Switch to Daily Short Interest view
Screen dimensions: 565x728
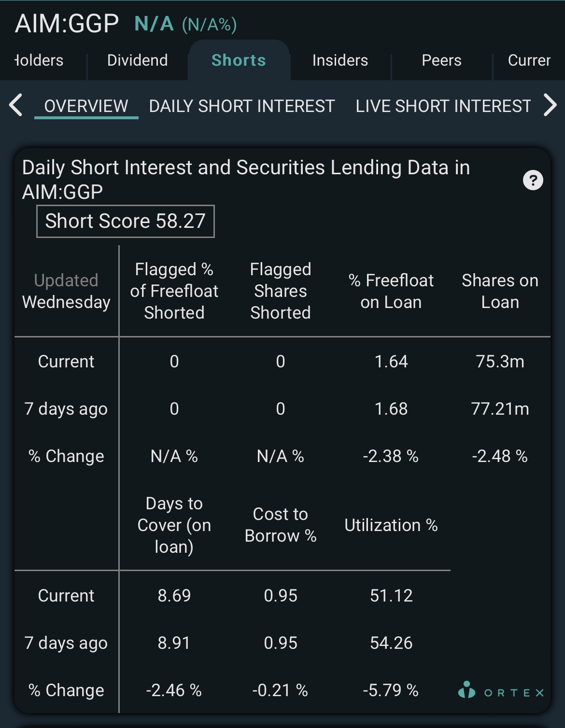[242, 106]
